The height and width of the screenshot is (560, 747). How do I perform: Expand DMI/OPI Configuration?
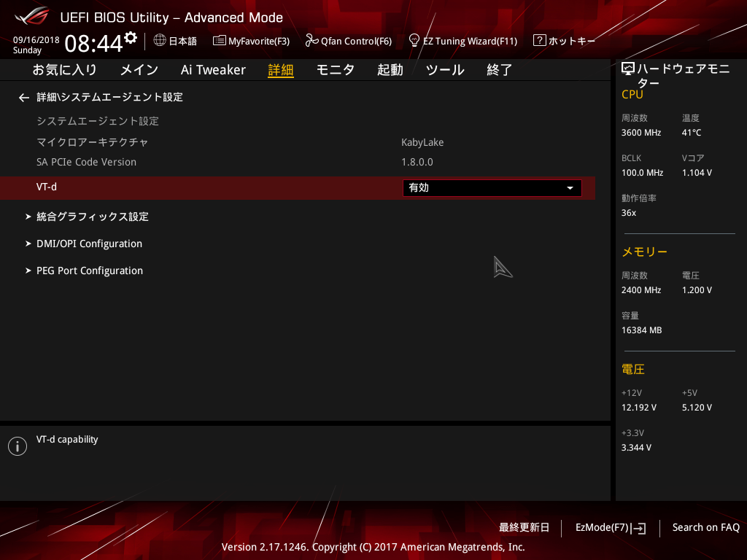(x=89, y=244)
